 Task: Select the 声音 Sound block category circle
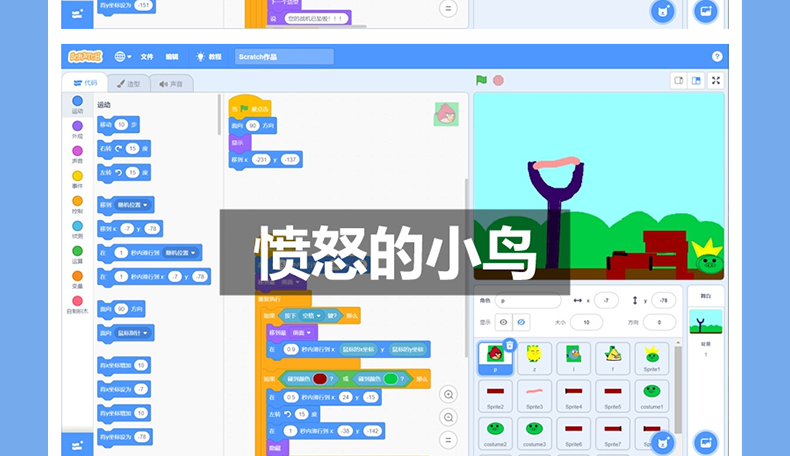77,151
